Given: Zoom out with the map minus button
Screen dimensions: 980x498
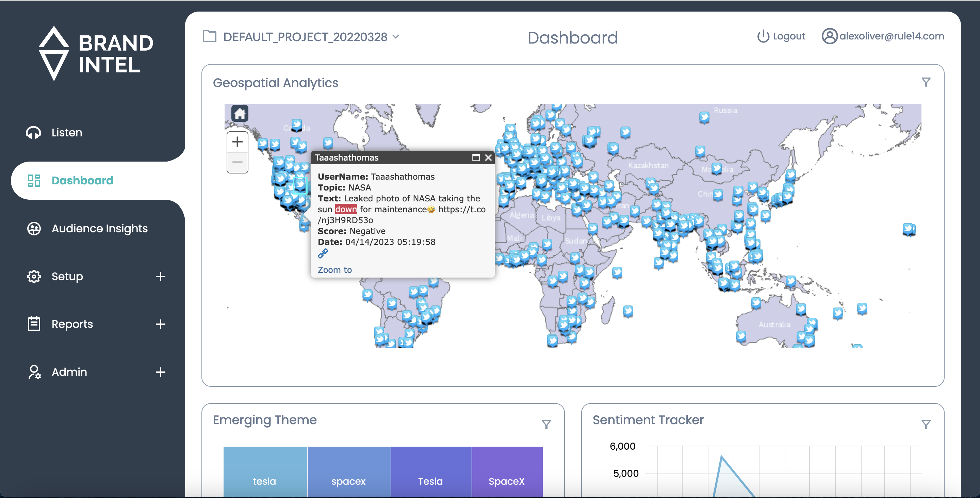Looking at the screenshot, I should 238,163.
